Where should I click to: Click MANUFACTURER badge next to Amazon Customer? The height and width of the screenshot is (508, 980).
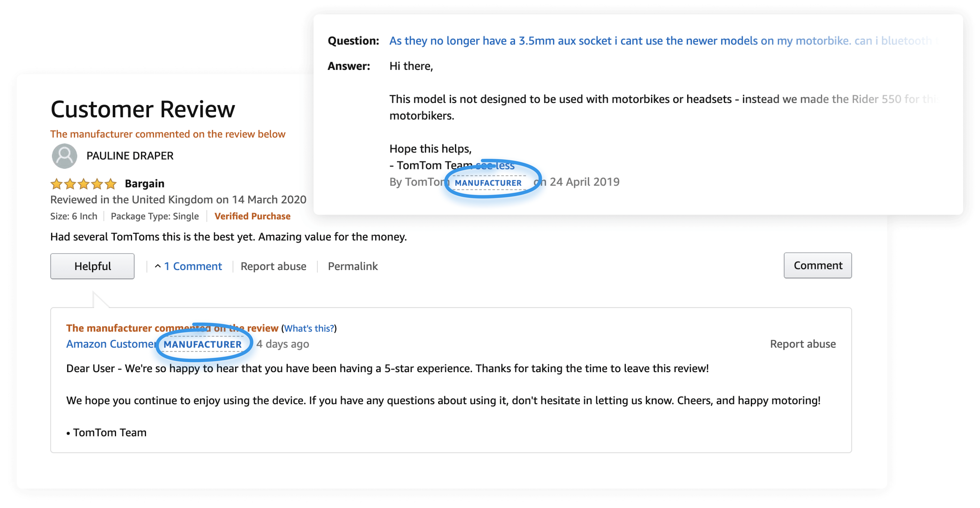tap(203, 345)
